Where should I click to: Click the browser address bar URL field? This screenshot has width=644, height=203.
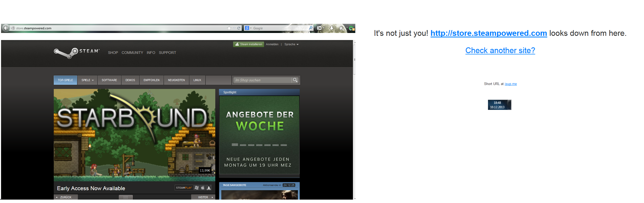[121, 28]
